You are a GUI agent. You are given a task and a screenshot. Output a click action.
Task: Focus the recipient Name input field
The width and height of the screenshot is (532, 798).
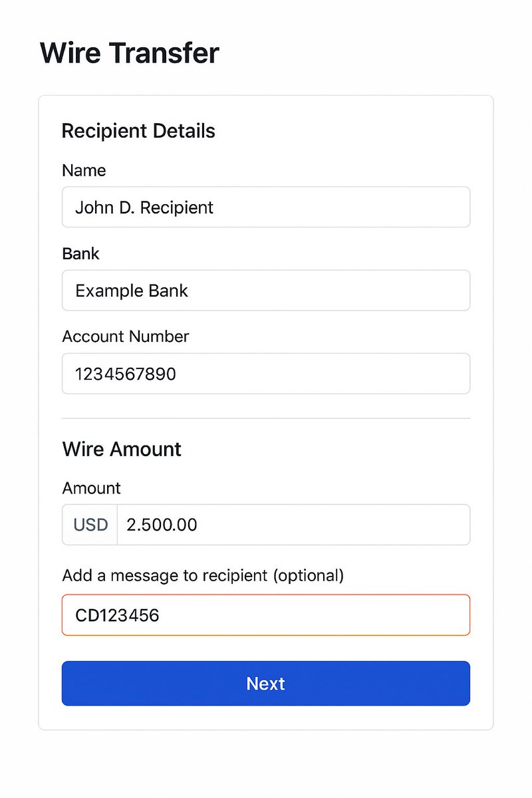(266, 207)
